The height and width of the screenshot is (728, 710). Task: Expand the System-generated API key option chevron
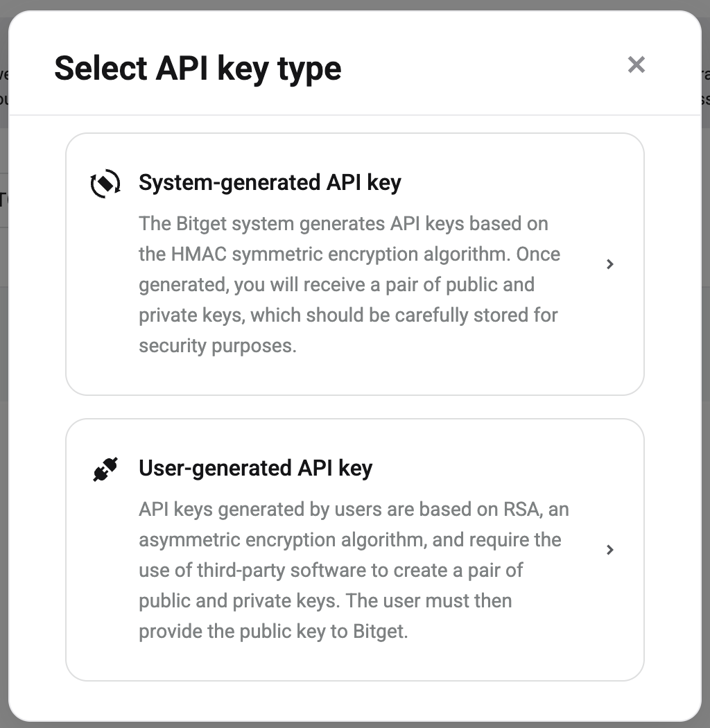pyautogui.click(x=610, y=264)
